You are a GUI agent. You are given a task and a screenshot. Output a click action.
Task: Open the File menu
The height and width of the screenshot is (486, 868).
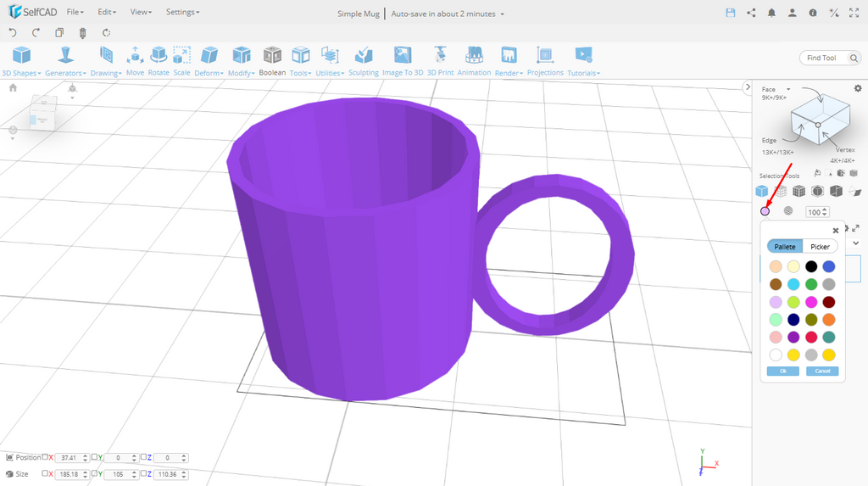pos(75,12)
